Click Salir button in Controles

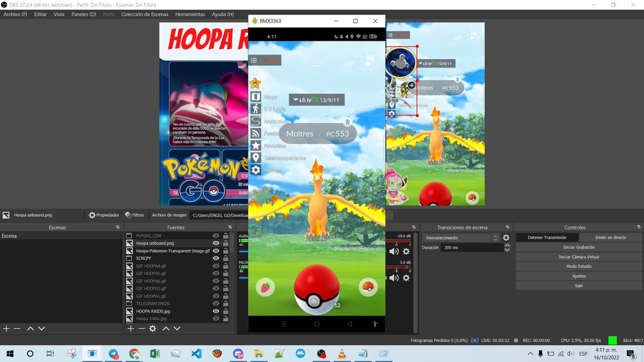coord(579,286)
